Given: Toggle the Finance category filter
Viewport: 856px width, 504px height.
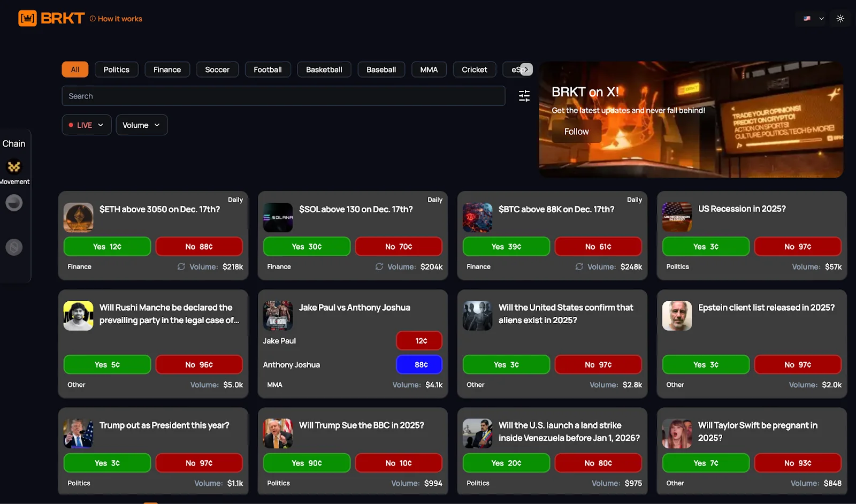Looking at the screenshot, I should [x=167, y=69].
